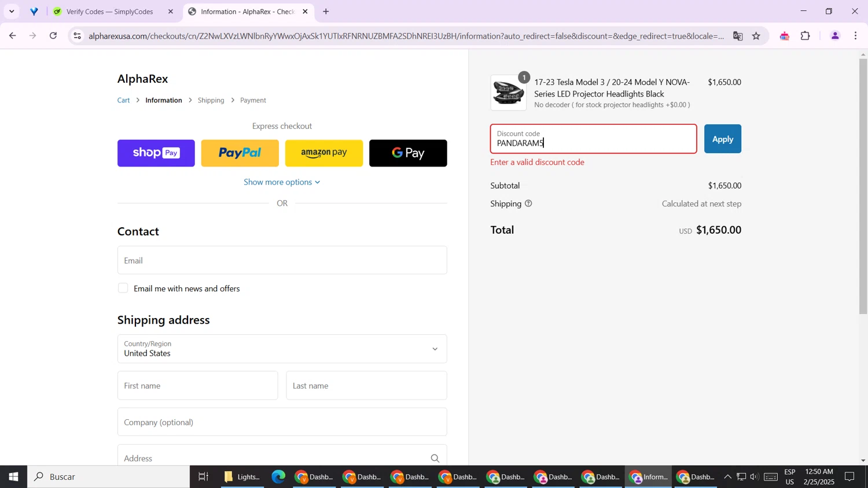
Task: Open the pinned tab with blue V icon
Action: click(34, 12)
